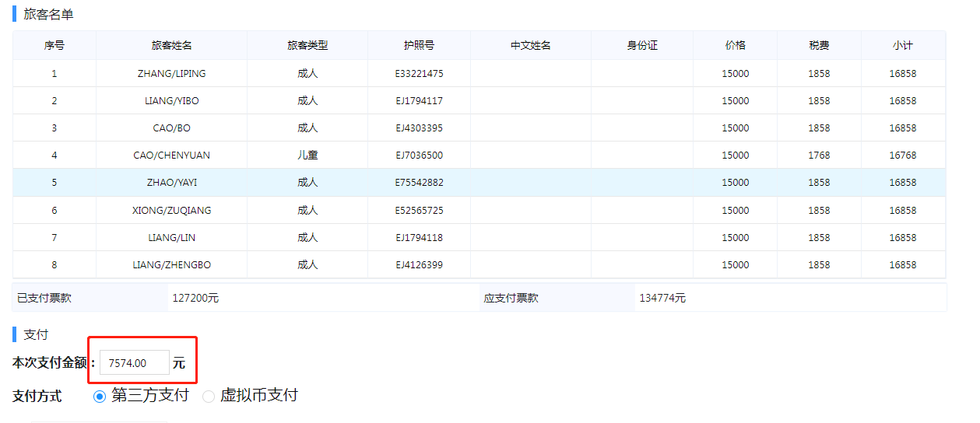Select child passenger CAO/CHENYUAN row

pyautogui.click(x=171, y=156)
